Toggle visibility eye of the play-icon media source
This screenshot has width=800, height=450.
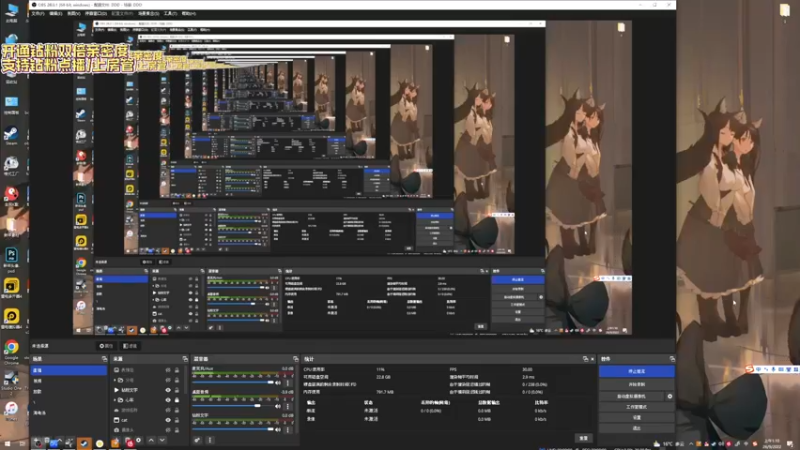tap(168, 390)
